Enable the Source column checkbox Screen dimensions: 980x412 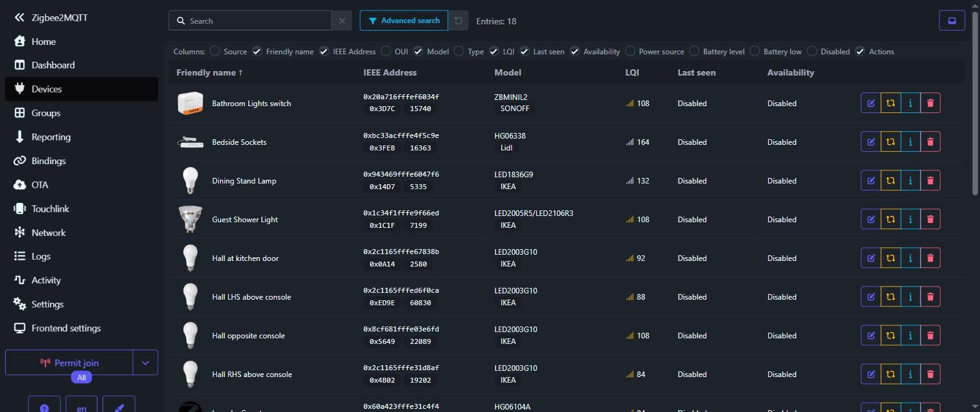point(215,51)
